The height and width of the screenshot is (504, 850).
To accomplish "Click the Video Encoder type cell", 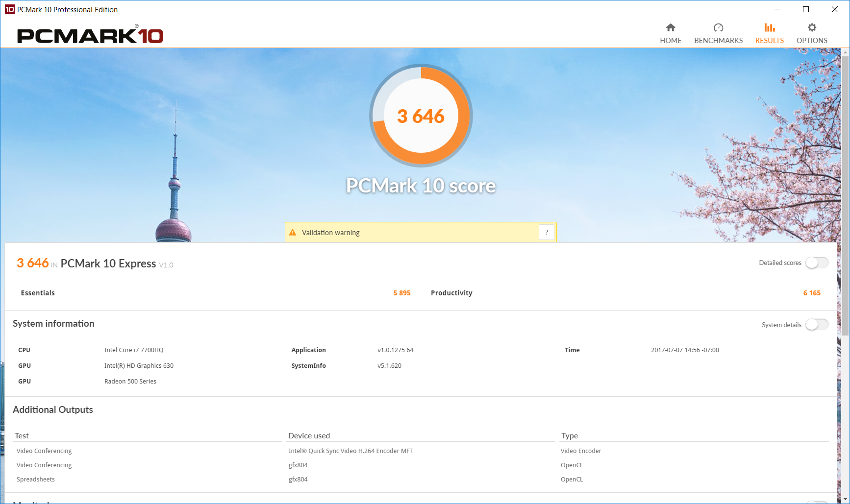I will (581, 451).
